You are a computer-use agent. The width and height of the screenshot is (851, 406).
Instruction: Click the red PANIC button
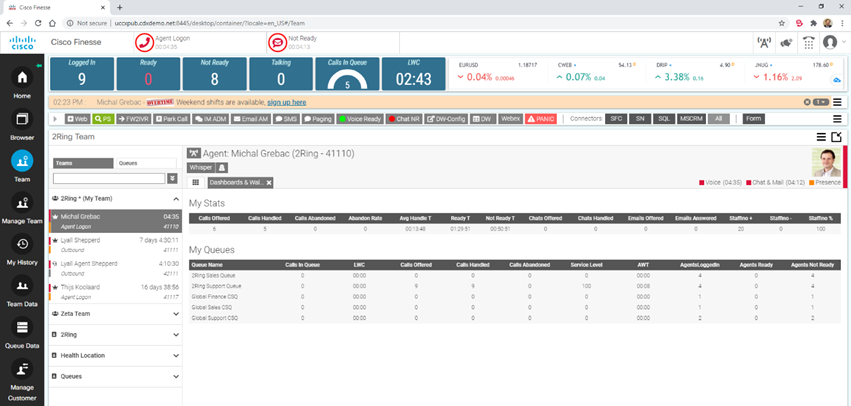pos(541,119)
